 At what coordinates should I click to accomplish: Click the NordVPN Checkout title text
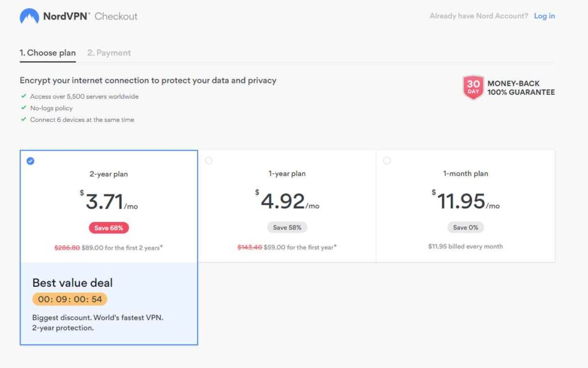tap(90, 16)
